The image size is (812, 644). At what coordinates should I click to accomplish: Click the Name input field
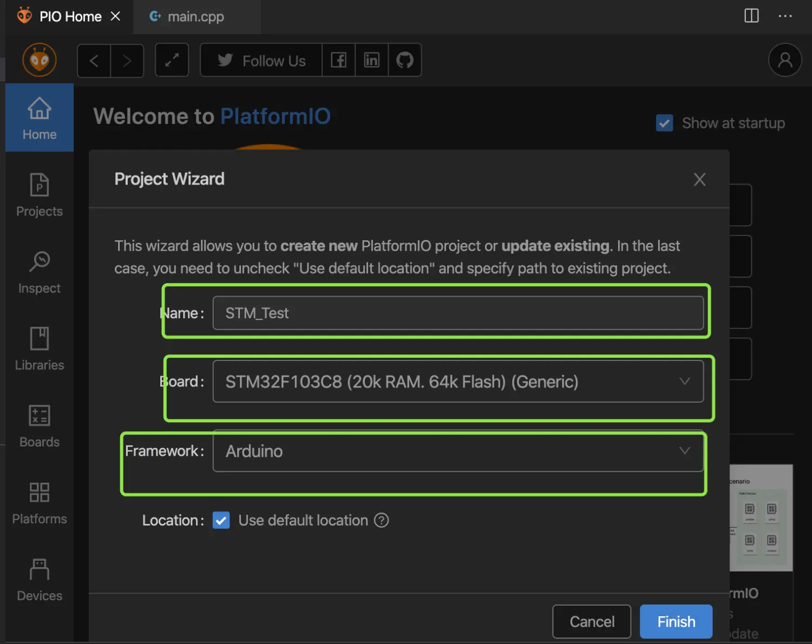pos(458,313)
